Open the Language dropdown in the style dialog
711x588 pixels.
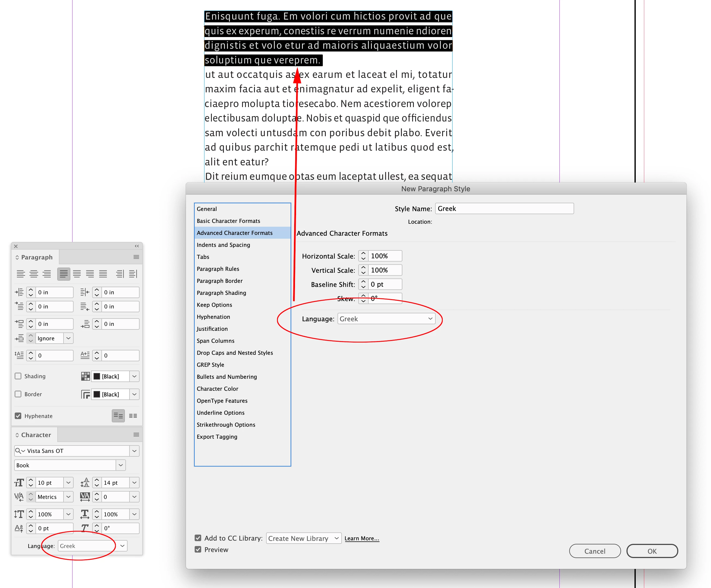click(x=386, y=319)
